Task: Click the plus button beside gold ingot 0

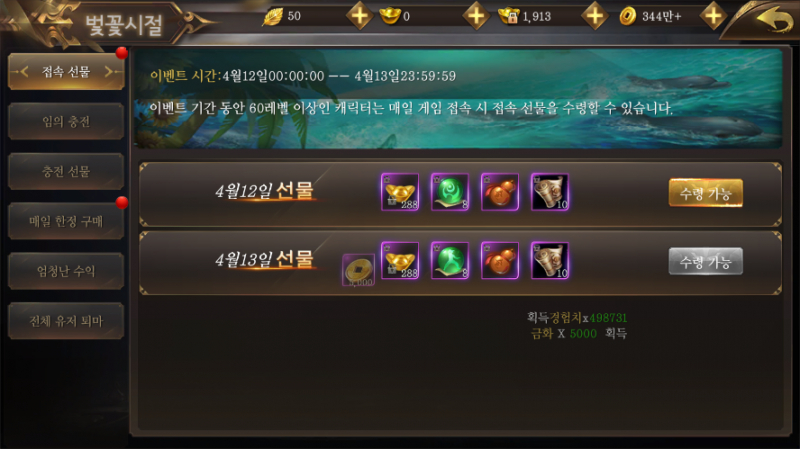Action: point(476,16)
